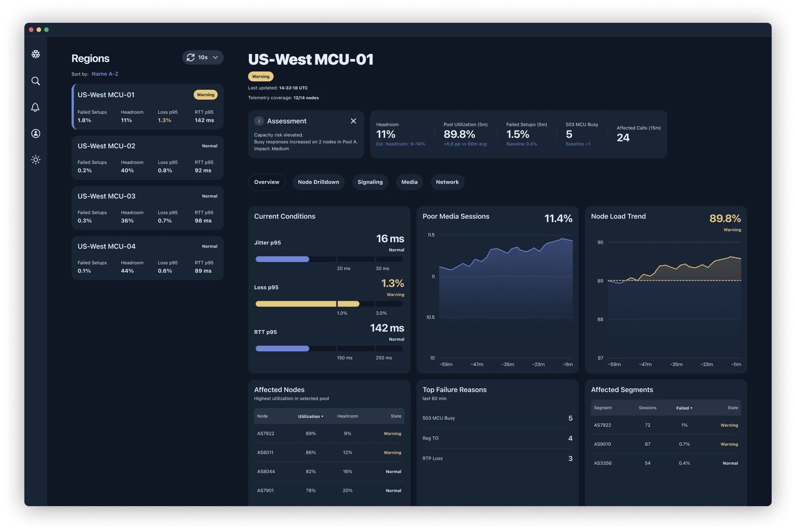Screen dimensions: 796x532
Task: Open the Signaling tab
Action: point(370,182)
